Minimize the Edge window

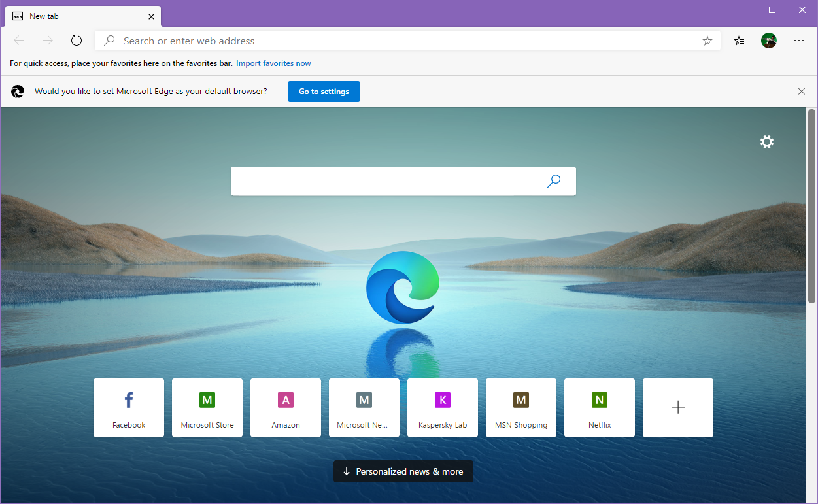(742, 10)
